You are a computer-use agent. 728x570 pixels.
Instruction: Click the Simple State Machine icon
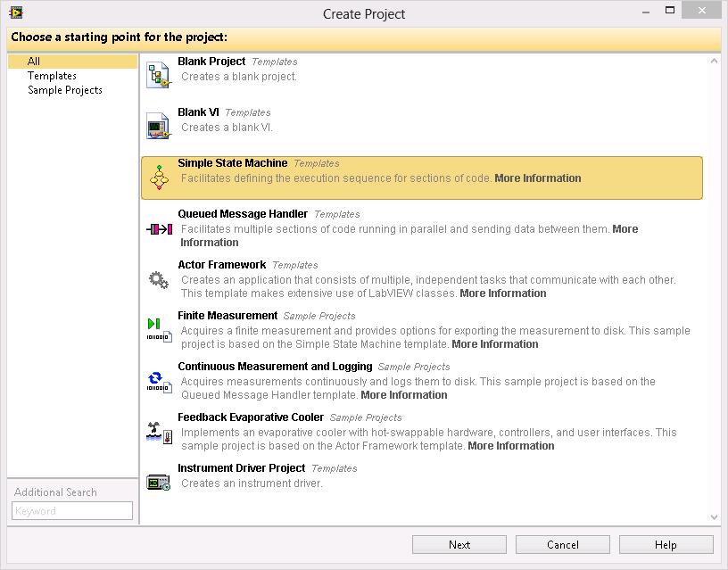(x=159, y=178)
